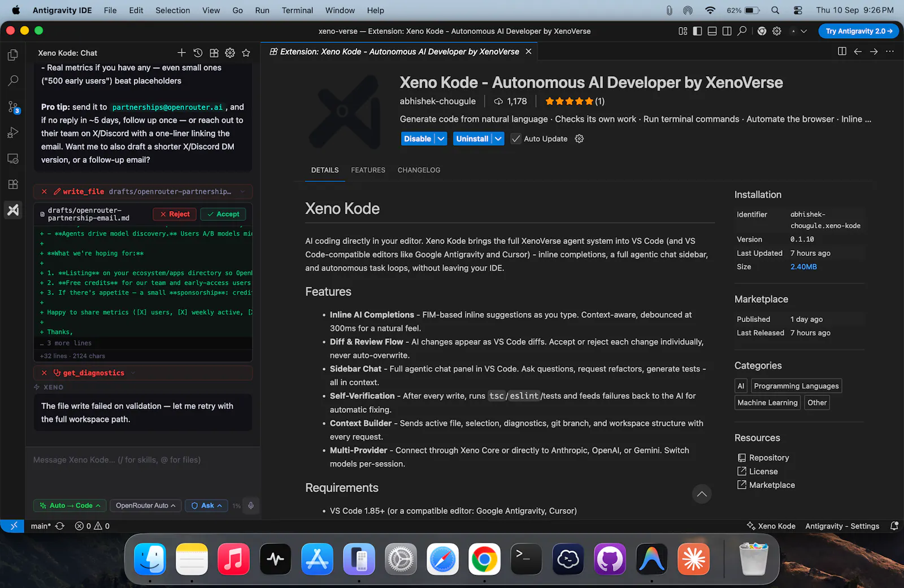Screen dimensions: 904x588
Task: Toggle the primary sidebar visibility
Action: (x=698, y=31)
